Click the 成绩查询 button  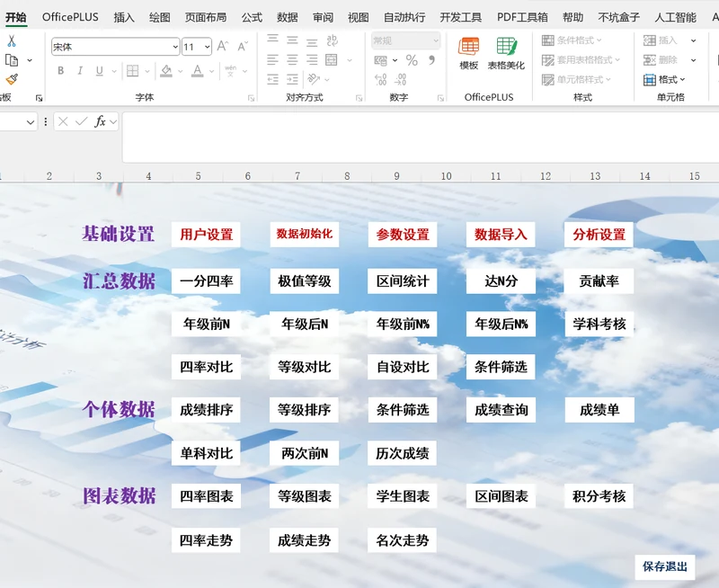point(501,410)
